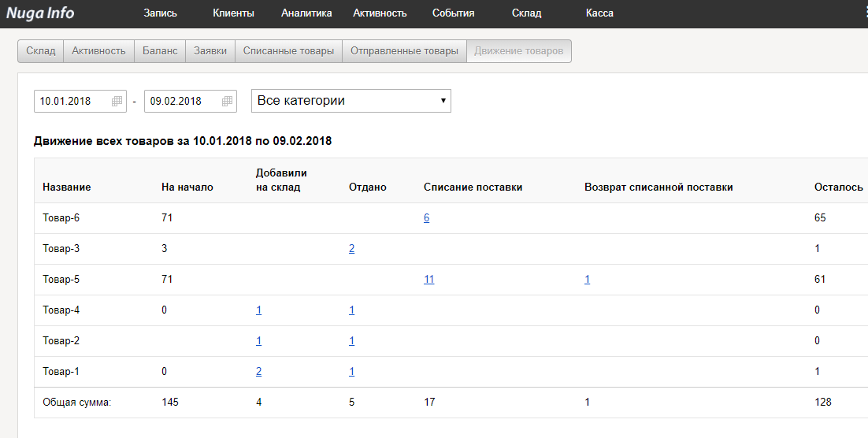
Task: Open write-off link '11' for Товар-5
Action: click(428, 280)
